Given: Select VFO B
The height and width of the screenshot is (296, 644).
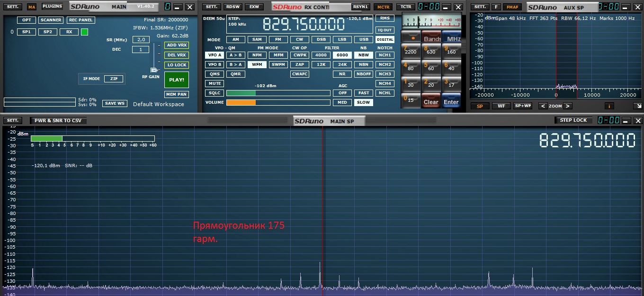Looking at the screenshot, I should click(x=215, y=64).
